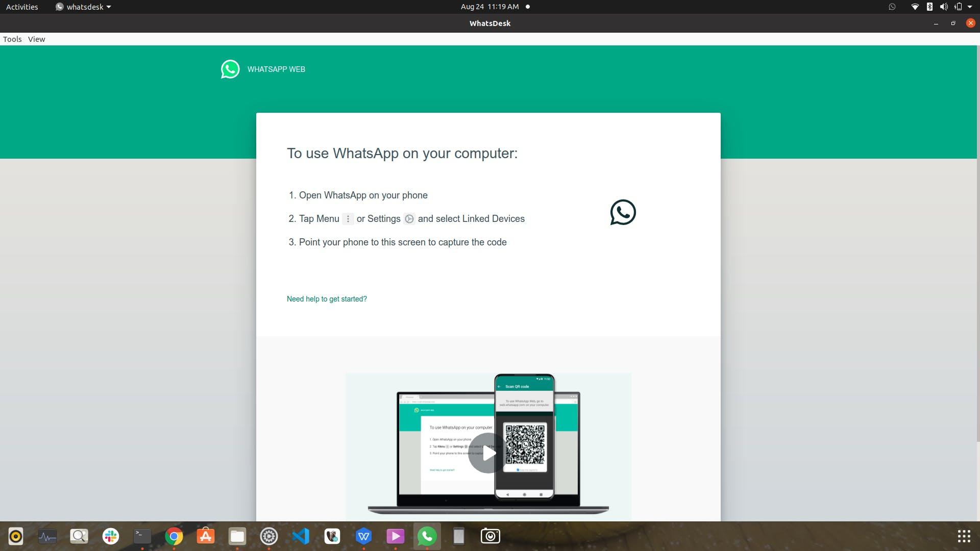Click the WhatsApp logo in the green header
This screenshot has height=551, width=980.
click(230, 69)
